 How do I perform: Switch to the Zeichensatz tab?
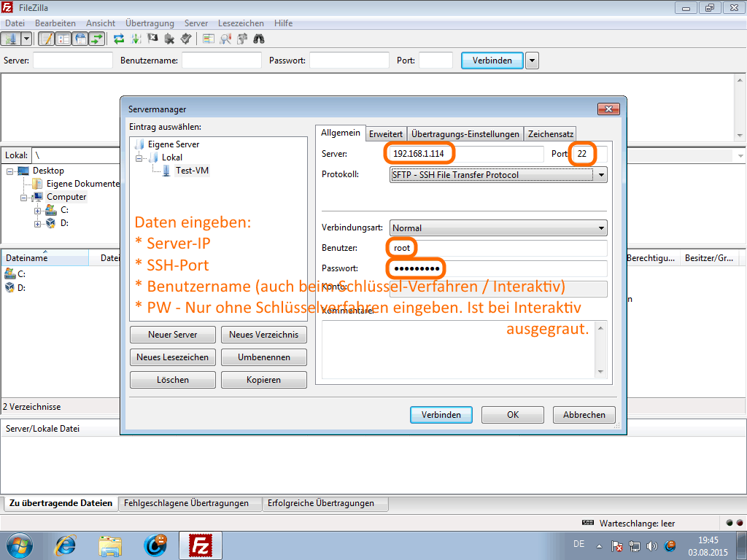click(550, 134)
